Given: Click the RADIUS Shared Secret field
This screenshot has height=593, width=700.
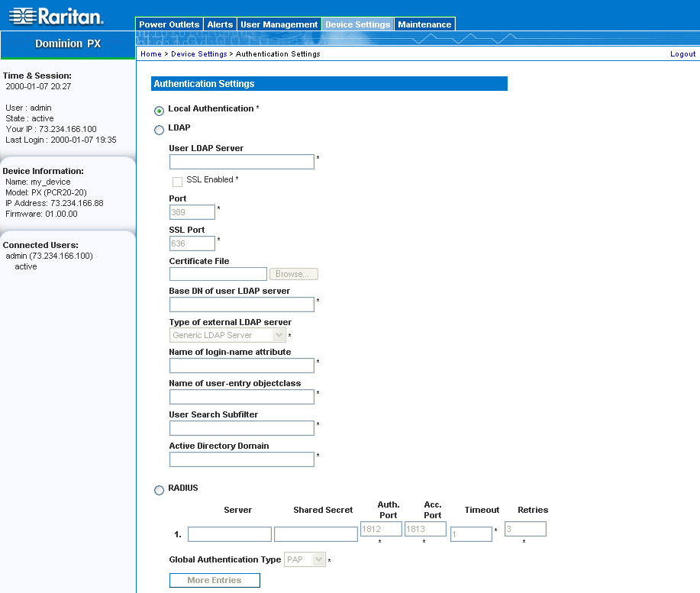Looking at the screenshot, I should (315, 534).
